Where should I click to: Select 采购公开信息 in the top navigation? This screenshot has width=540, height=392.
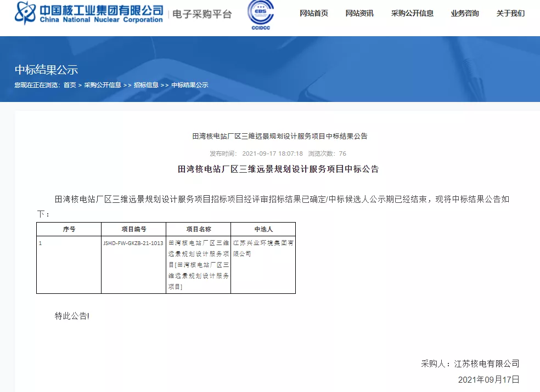click(412, 14)
